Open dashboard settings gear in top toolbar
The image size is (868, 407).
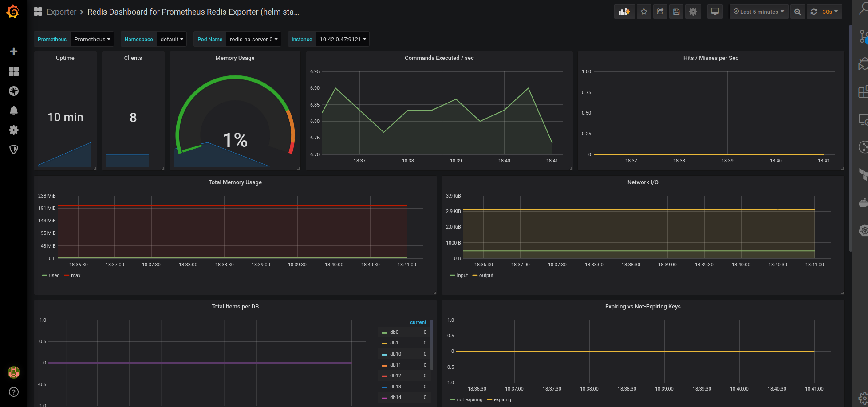pyautogui.click(x=693, y=12)
